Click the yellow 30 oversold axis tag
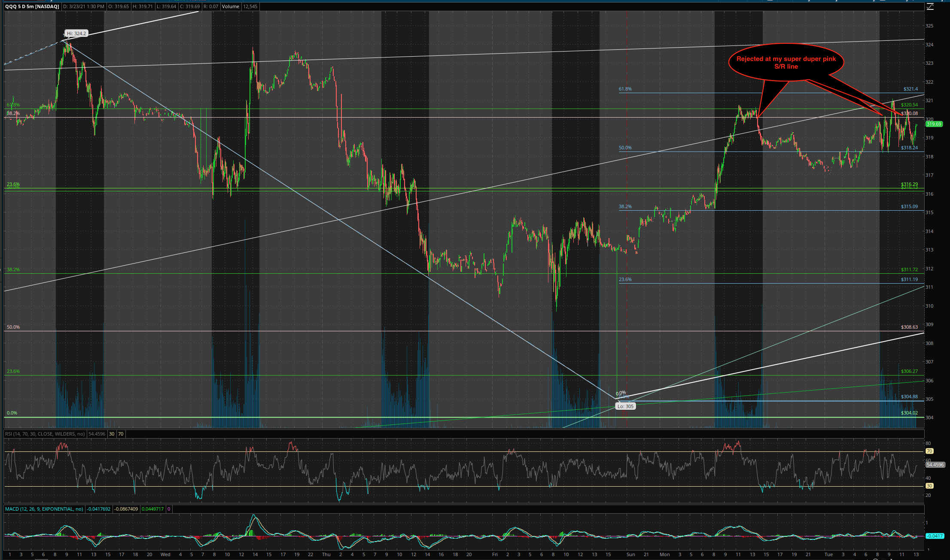The image size is (950, 560). [929, 486]
